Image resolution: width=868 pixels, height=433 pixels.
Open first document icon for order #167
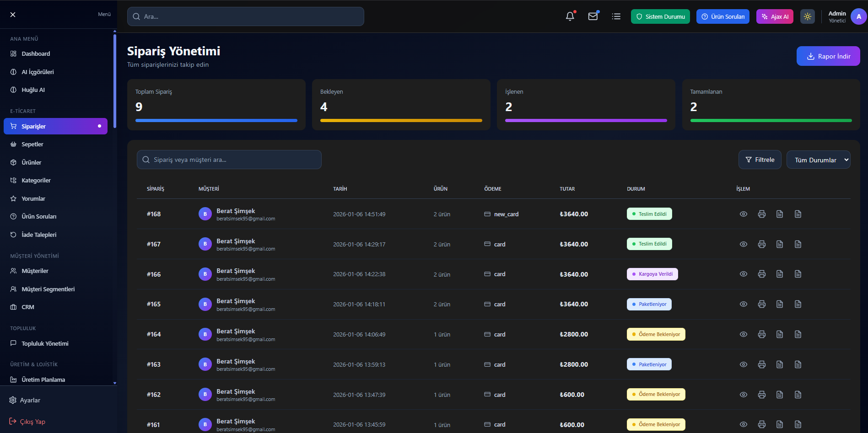(780, 244)
